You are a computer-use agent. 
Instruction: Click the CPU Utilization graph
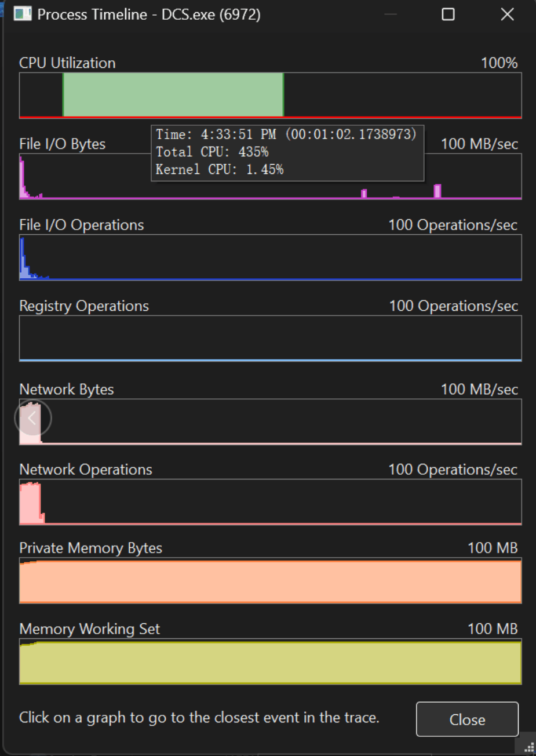click(x=270, y=95)
